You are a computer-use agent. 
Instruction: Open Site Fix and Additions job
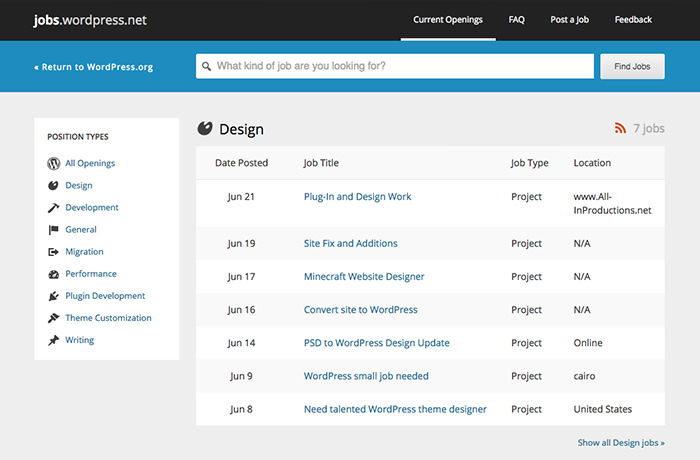click(x=350, y=243)
